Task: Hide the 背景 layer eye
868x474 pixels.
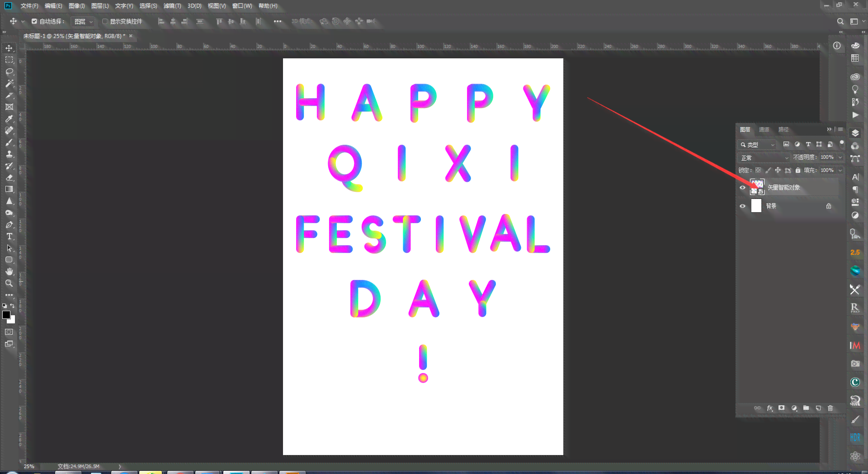Action: pos(742,206)
